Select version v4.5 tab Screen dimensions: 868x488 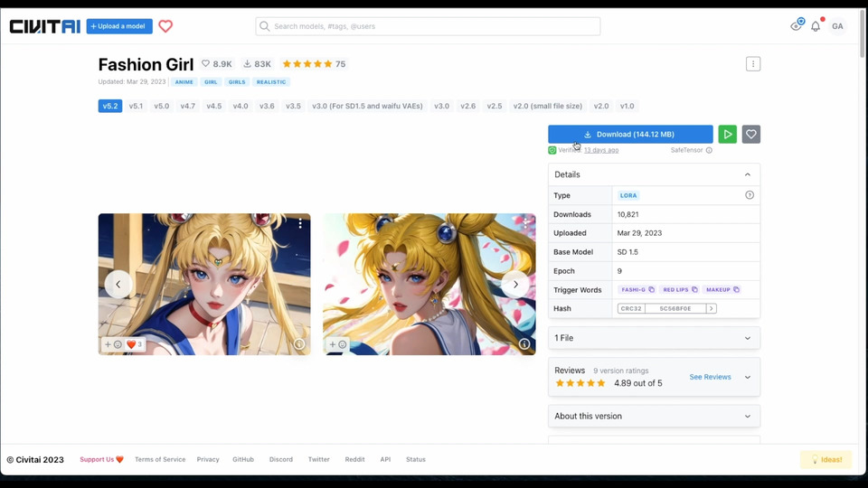[x=214, y=106]
